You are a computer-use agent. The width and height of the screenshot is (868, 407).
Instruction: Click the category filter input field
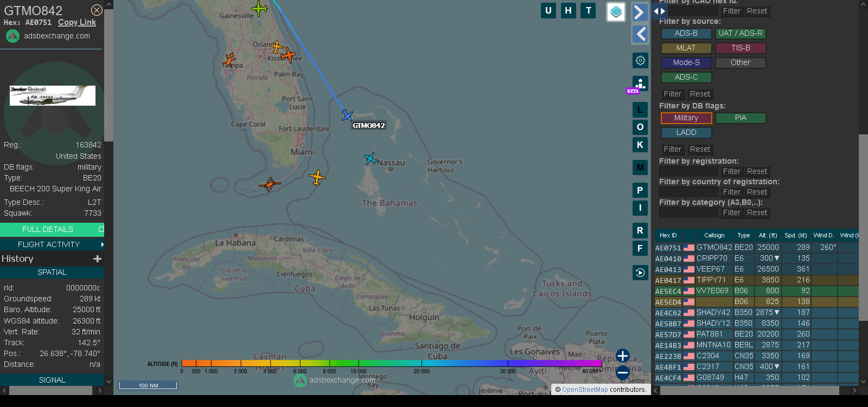pos(688,212)
